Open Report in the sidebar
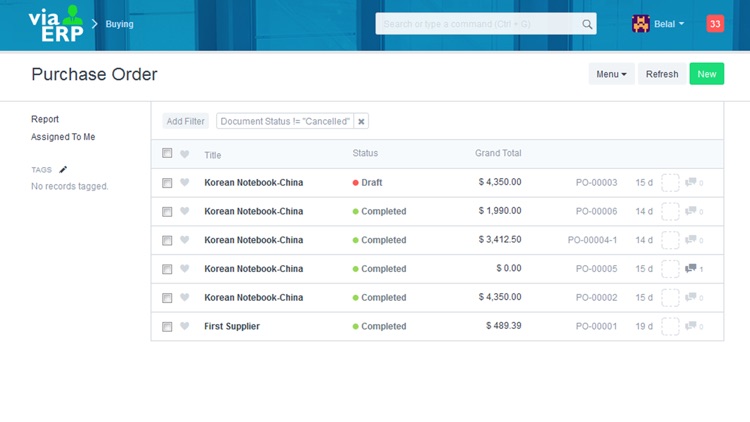750x422 pixels. click(x=45, y=119)
